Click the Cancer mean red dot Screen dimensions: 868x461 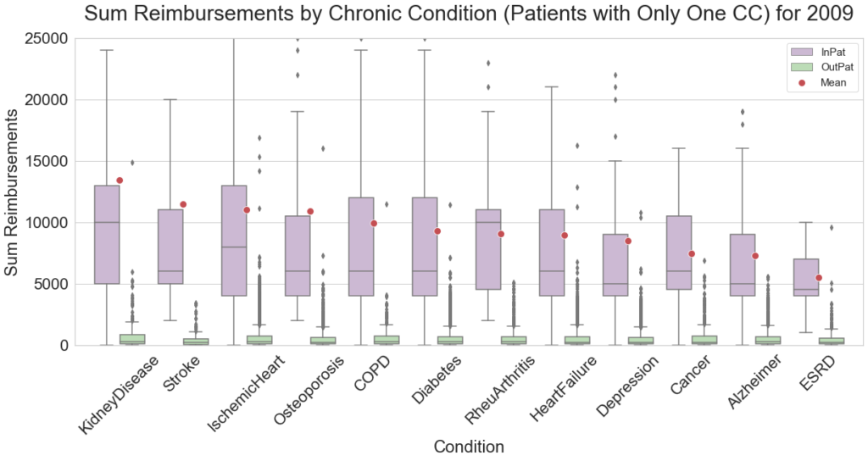pyautogui.click(x=692, y=253)
